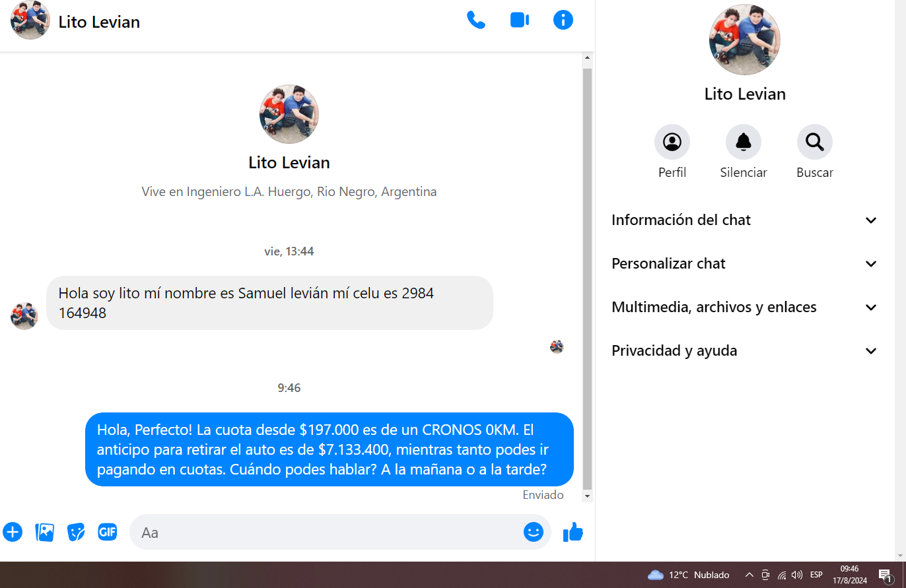Viewport: 906px width, 588px height.
Task: Click the blue message about CRONOS 0KM
Action: point(330,449)
